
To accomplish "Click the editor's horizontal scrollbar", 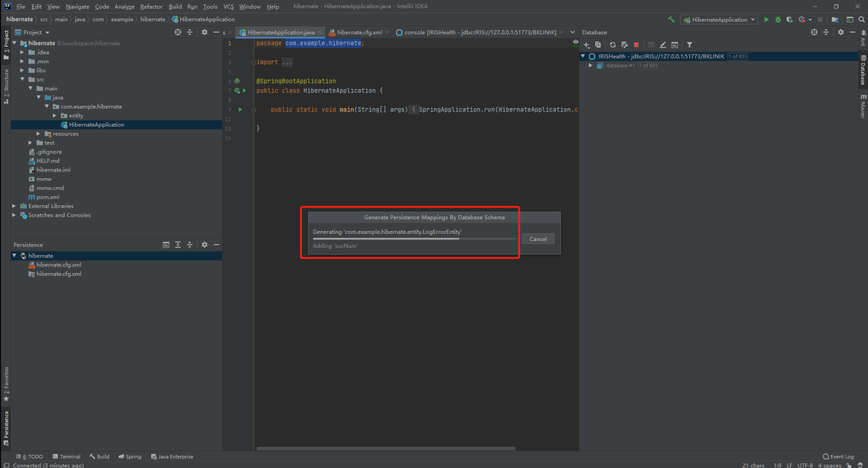I will 385,448.
